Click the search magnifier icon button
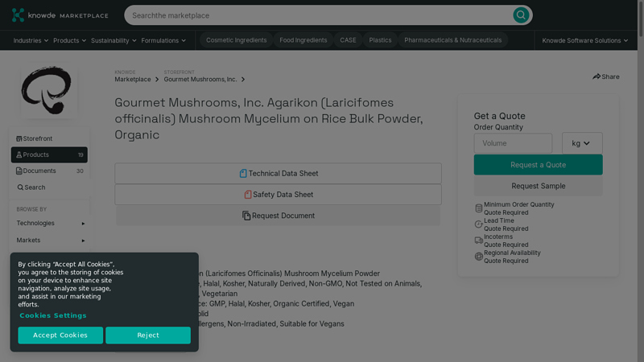 point(521,15)
